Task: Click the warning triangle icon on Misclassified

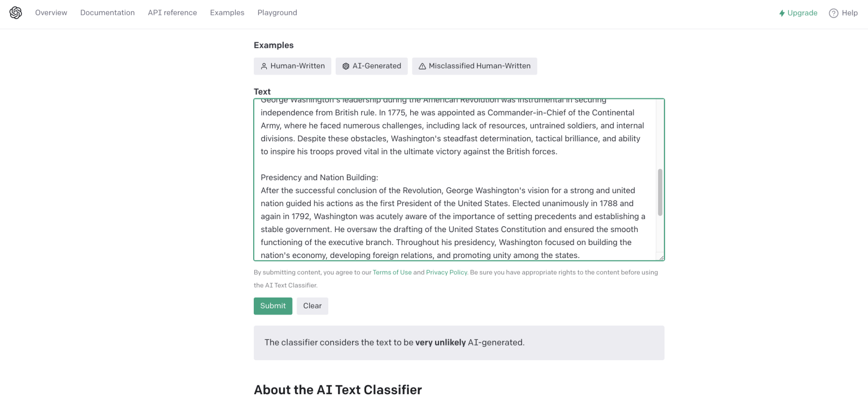Action: (422, 66)
